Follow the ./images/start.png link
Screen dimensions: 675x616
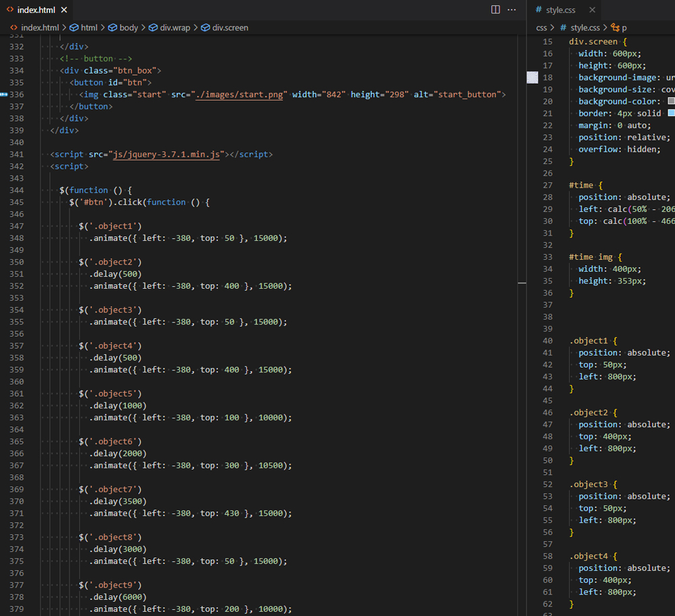pyautogui.click(x=240, y=94)
